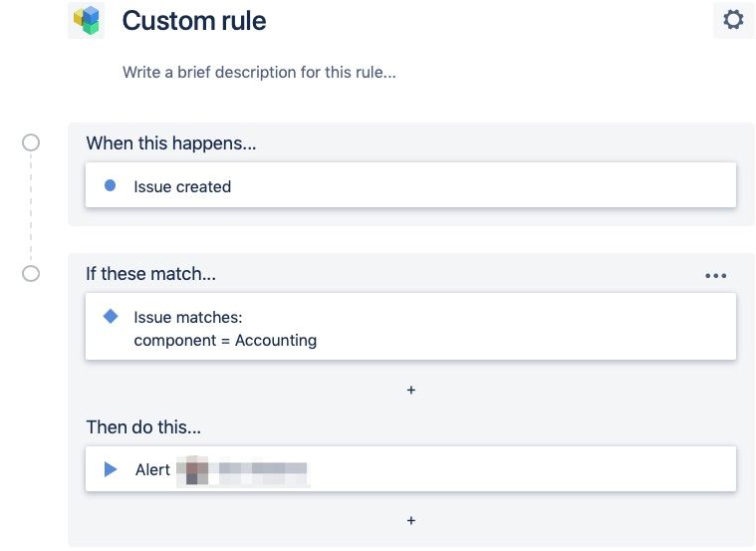
Task: Click the blue diamond condition icon
Action: pyautogui.click(x=111, y=317)
